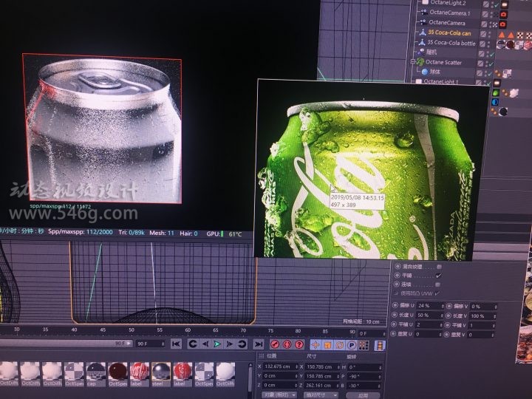This screenshot has height=399, width=532.
Task: Click the green Octane tag below OctaneLight.1
Action: (x=496, y=92)
